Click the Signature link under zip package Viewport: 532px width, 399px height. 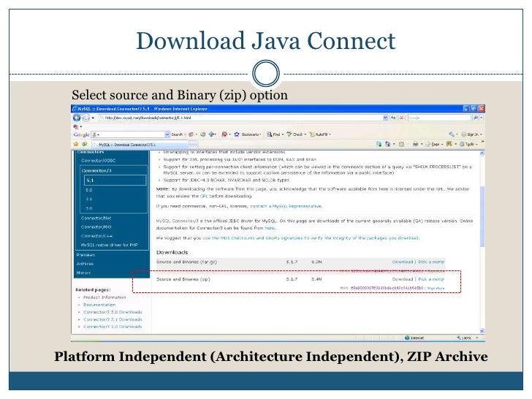[x=436, y=288]
